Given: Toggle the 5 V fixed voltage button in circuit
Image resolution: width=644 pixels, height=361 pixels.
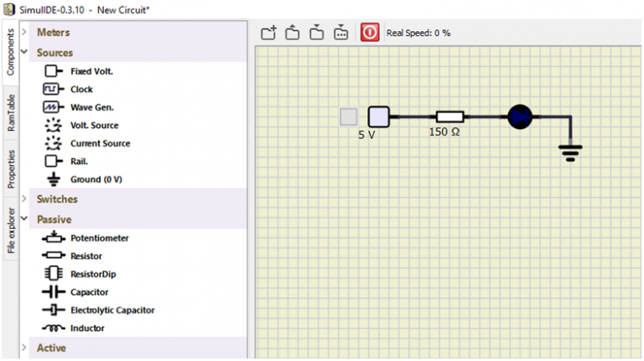Looking at the screenshot, I should [349, 116].
